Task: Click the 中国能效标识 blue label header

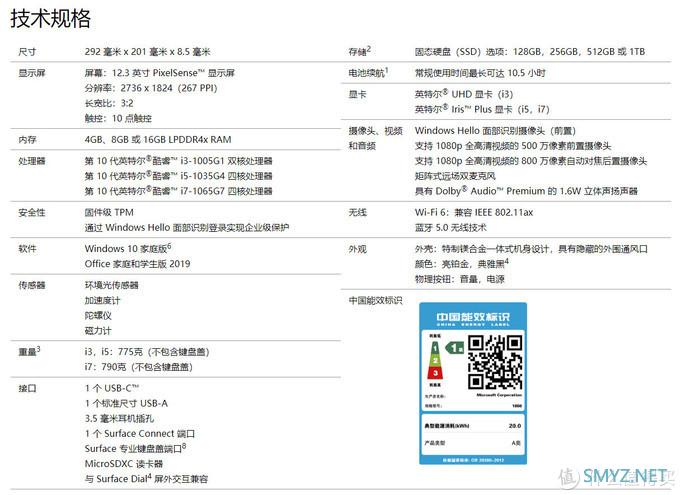Action: point(471,319)
